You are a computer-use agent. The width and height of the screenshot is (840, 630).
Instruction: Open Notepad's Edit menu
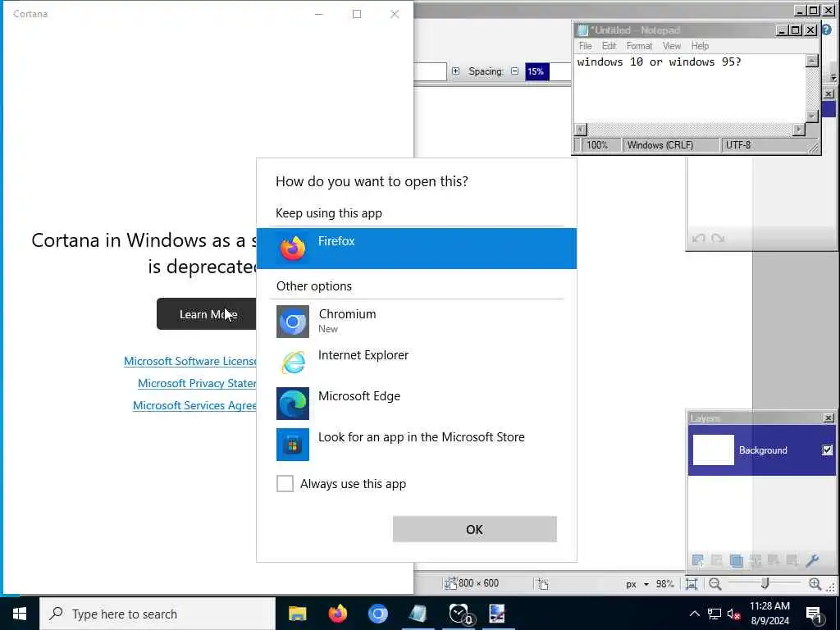[x=609, y=46]
